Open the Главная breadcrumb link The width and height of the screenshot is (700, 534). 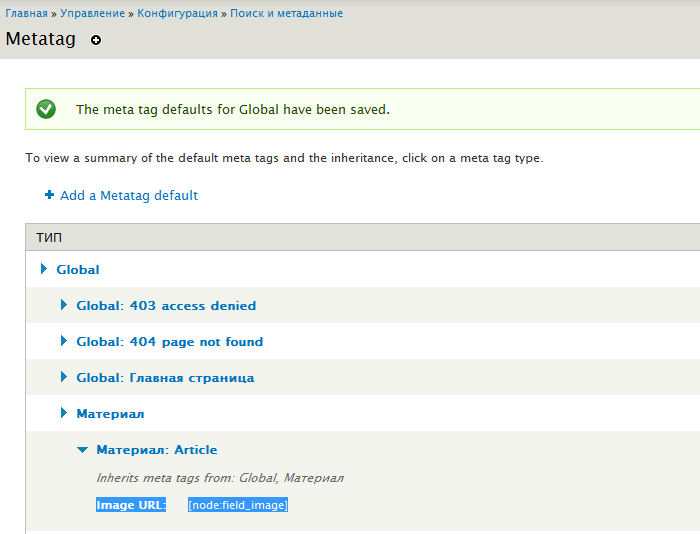[26, 13]
